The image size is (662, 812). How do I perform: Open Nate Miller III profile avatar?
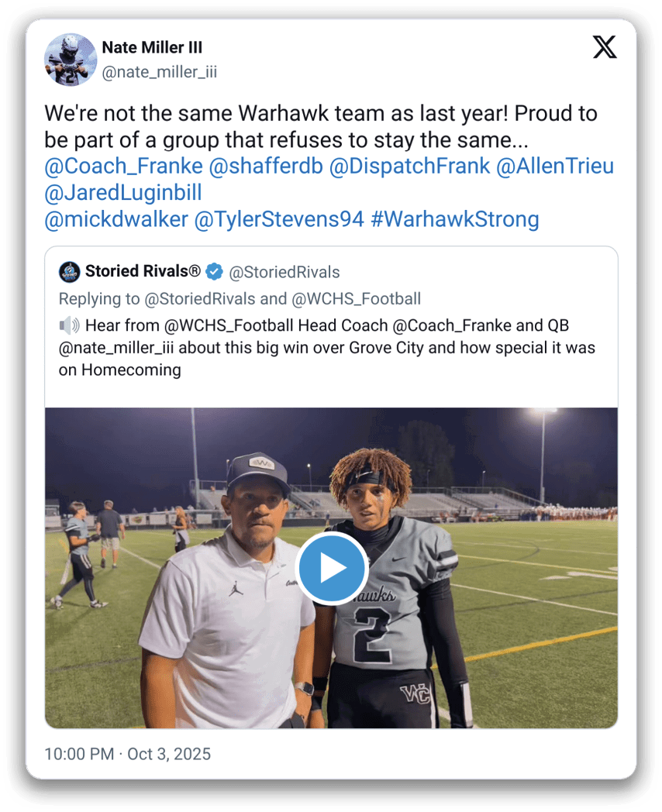[71, 60]
